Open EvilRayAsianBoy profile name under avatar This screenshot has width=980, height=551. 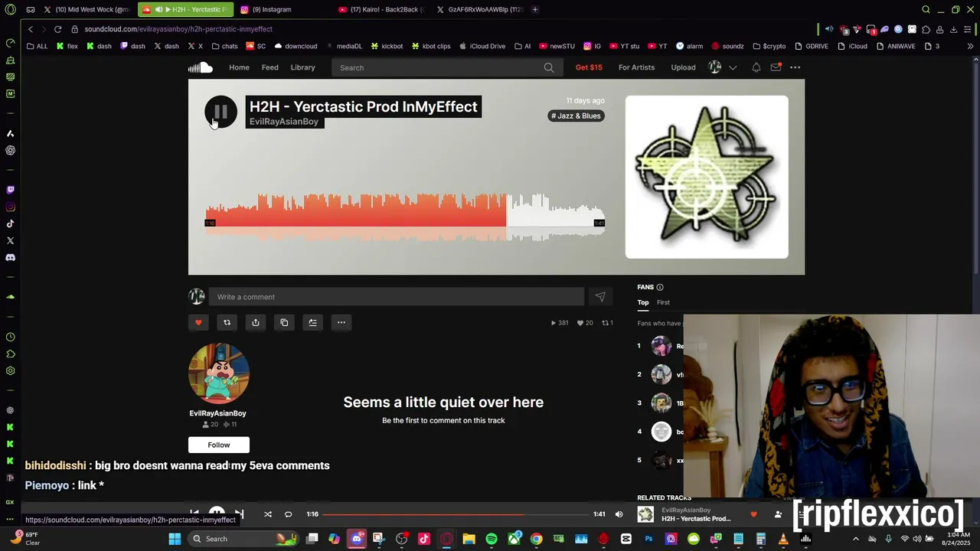217,413
